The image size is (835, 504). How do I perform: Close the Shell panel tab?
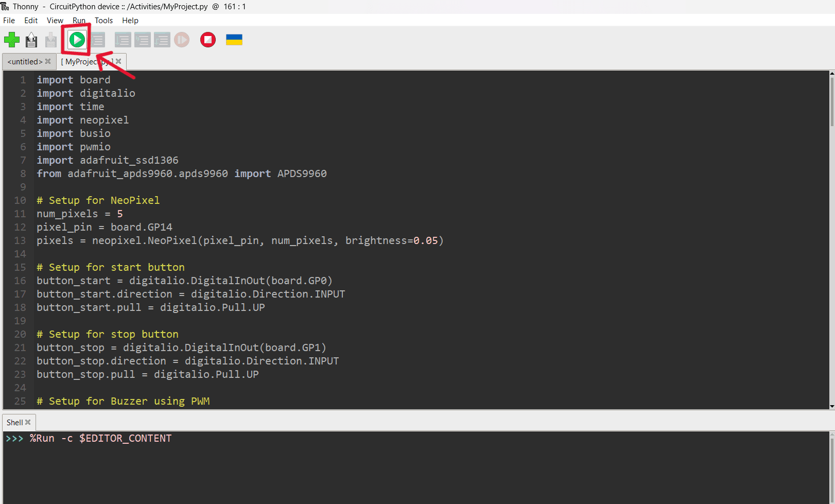tap(28, 422)
